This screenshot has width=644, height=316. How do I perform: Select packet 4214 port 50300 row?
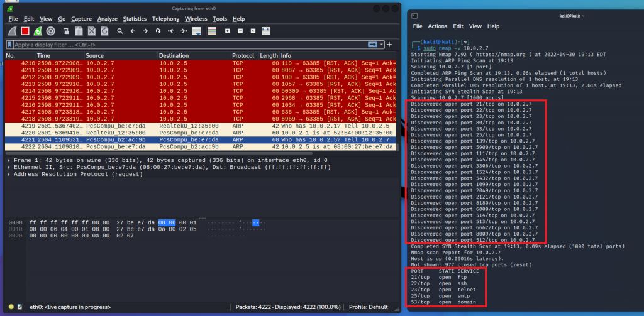tap(201, 90)
